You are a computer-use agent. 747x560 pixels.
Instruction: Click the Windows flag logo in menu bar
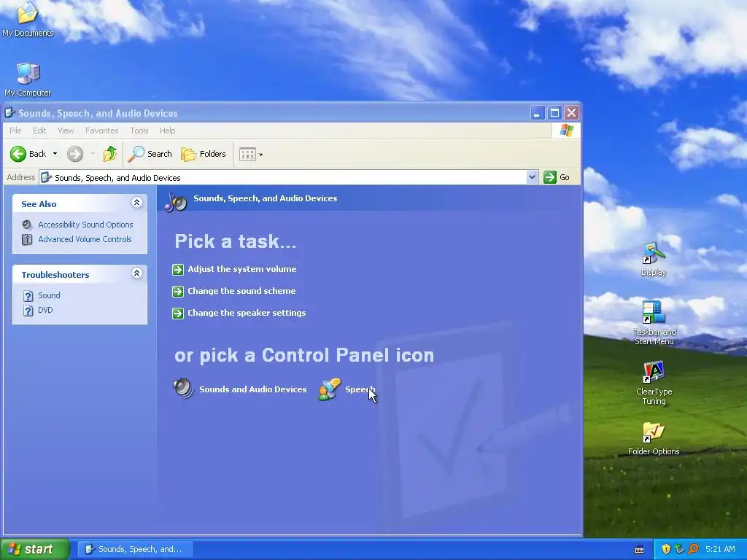(566, 130)
